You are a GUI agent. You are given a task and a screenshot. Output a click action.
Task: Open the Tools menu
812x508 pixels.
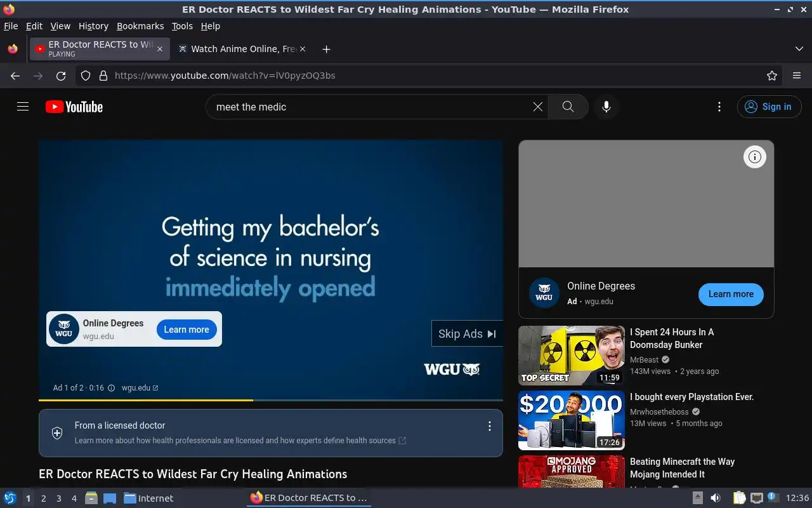pyautogui.click(x=182, y=26)
